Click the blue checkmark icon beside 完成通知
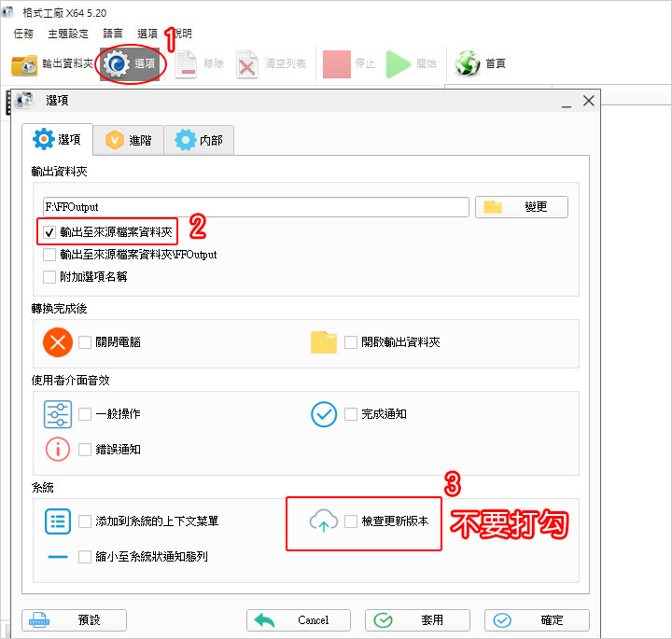Viewport: 672px width, 639px height. click(324, 414)
